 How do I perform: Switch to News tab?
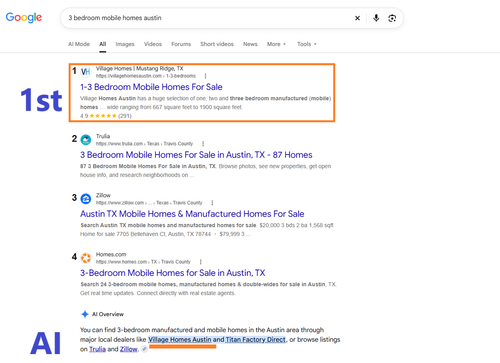click(250, 44)
